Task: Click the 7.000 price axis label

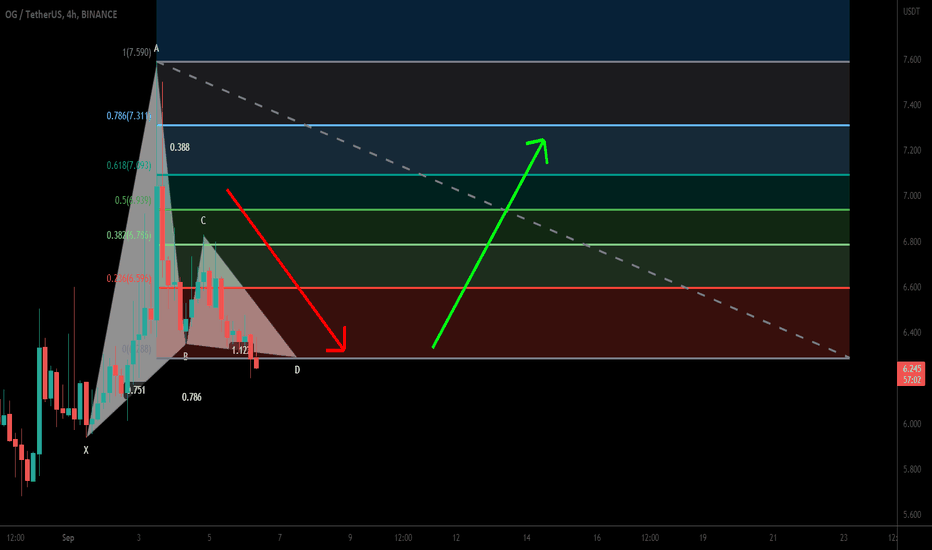Action: [912, 196]
